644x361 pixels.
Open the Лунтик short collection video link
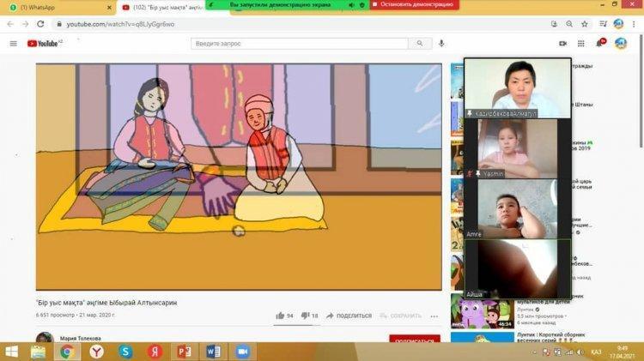point(550,337)
